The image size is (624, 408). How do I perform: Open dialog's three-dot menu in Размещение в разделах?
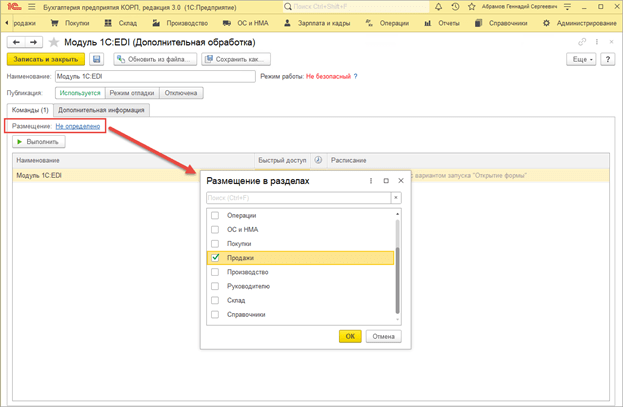371,181
